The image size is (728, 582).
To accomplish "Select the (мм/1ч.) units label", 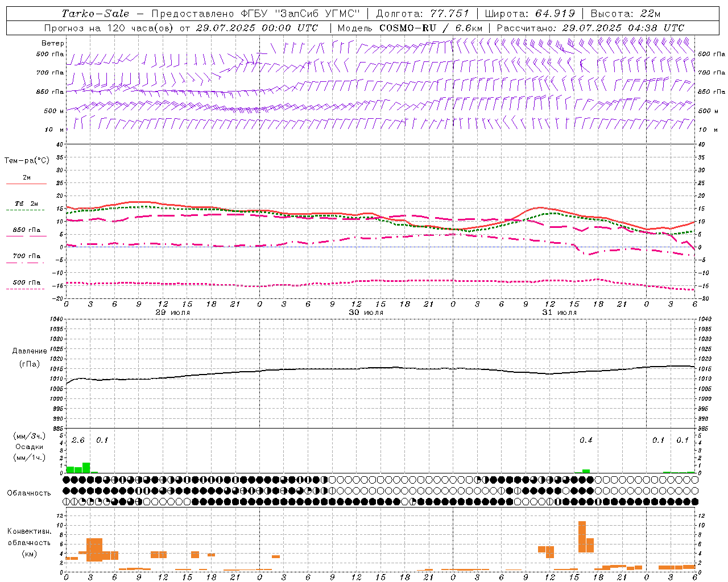I will 30,458.
